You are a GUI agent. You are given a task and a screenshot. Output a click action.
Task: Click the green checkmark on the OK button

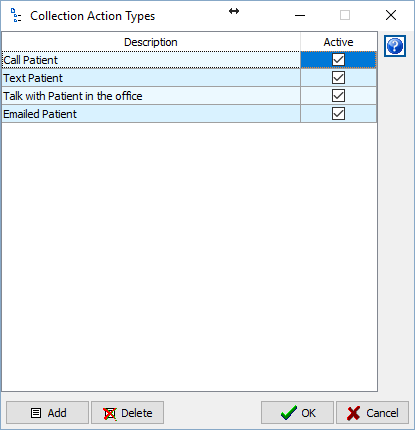pyautogui.click(x=288, y=413)
